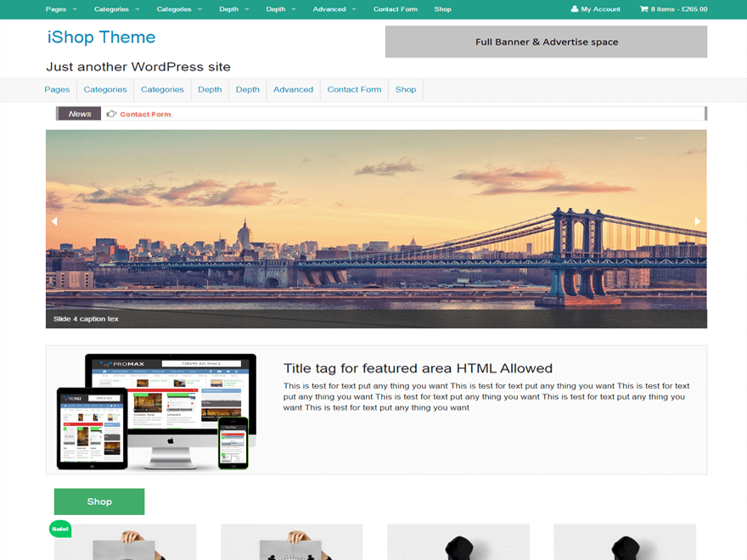This screenshot has width=747, height=560.
Task: Click the Full Banner & Advertise space banner
Action: tap(546, 42)
